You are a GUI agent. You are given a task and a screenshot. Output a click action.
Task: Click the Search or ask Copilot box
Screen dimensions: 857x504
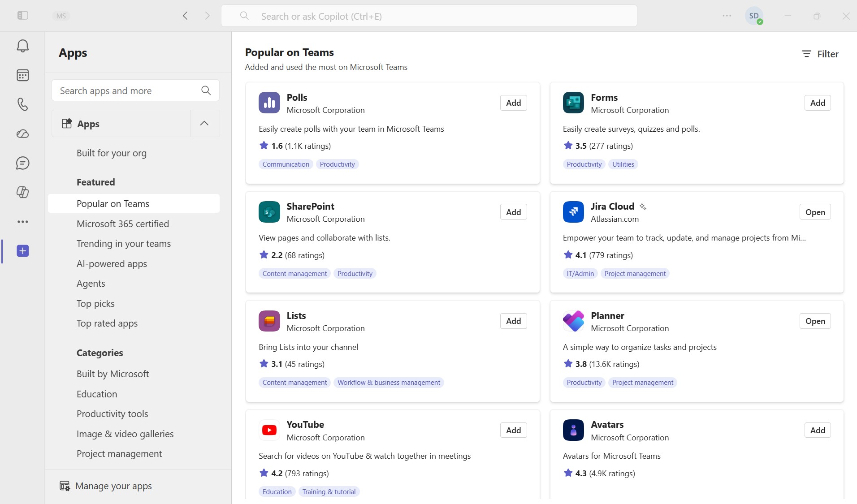click(x=429, y=16)
